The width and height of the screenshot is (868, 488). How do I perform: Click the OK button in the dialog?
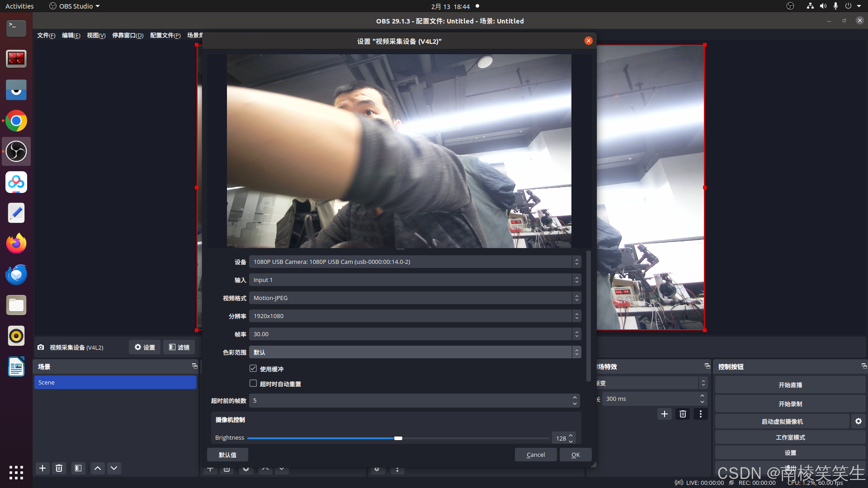coord(575,455)
